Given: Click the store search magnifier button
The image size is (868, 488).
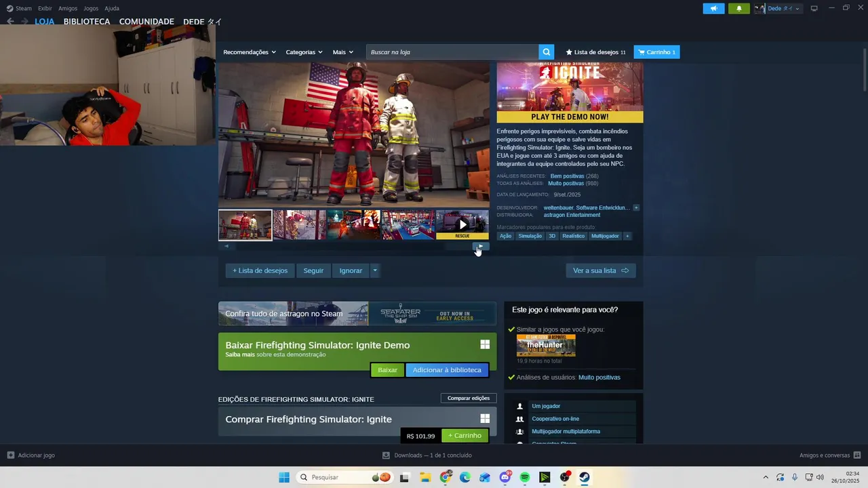Looking at the screenshot, I should tap(547, 52).
